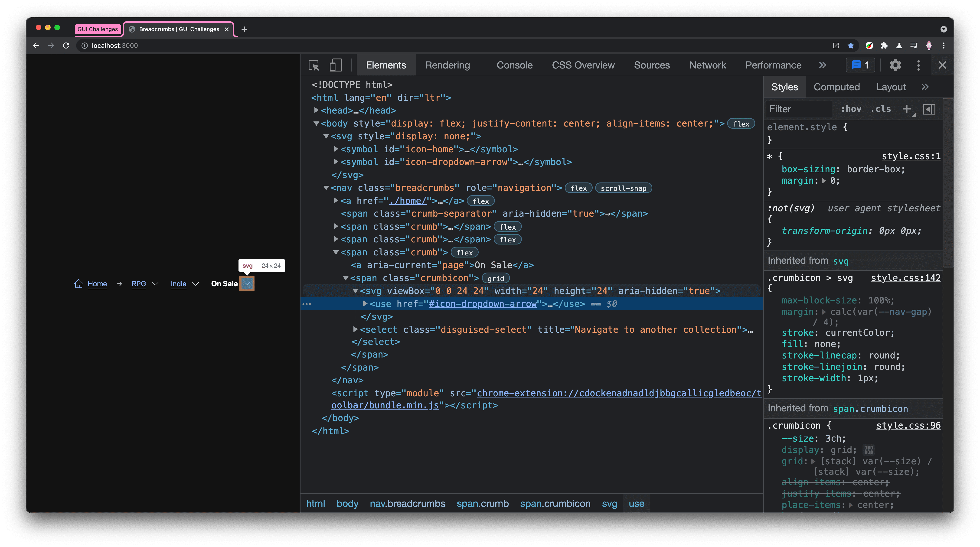Toggle the device toolbar responsive mode icon

click(336, 65)
